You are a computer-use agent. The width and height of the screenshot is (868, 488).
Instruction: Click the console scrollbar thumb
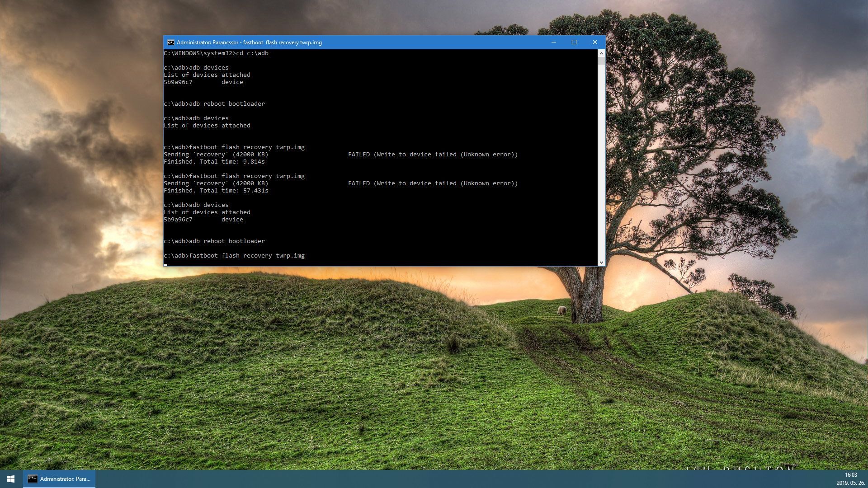[601, 61]
